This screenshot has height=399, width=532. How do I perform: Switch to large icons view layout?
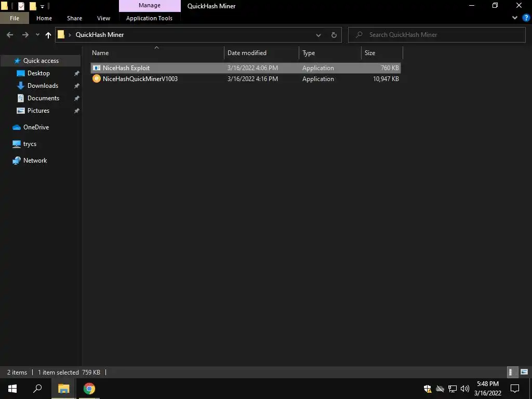click(524, 372)
